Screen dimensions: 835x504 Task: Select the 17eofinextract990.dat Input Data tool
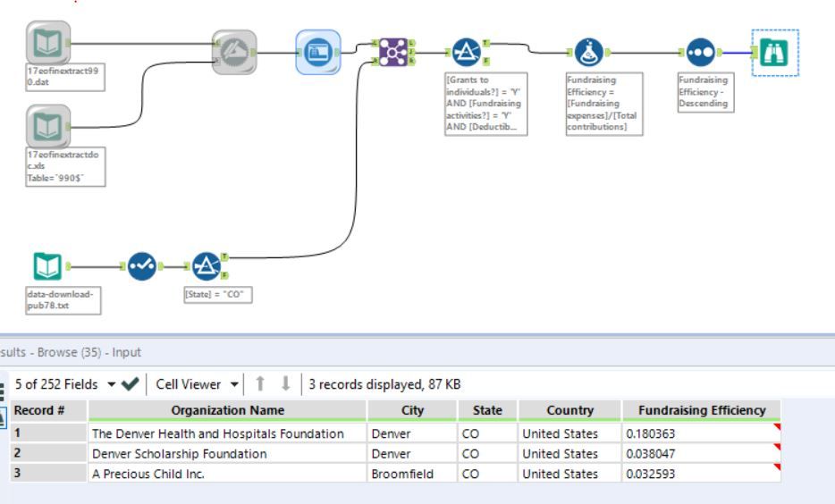48,43
